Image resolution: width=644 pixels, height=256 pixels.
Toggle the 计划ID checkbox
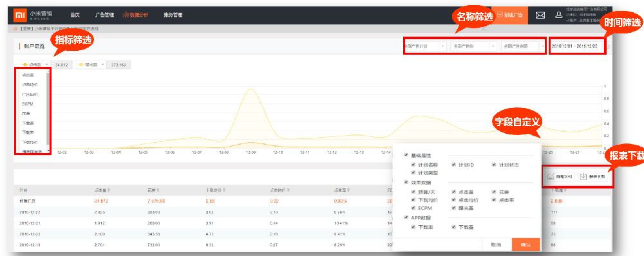pos(453,165)
